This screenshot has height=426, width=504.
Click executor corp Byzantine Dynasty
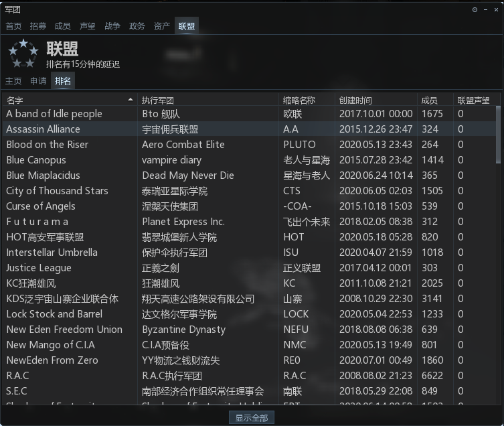click(x=184, y=330)
